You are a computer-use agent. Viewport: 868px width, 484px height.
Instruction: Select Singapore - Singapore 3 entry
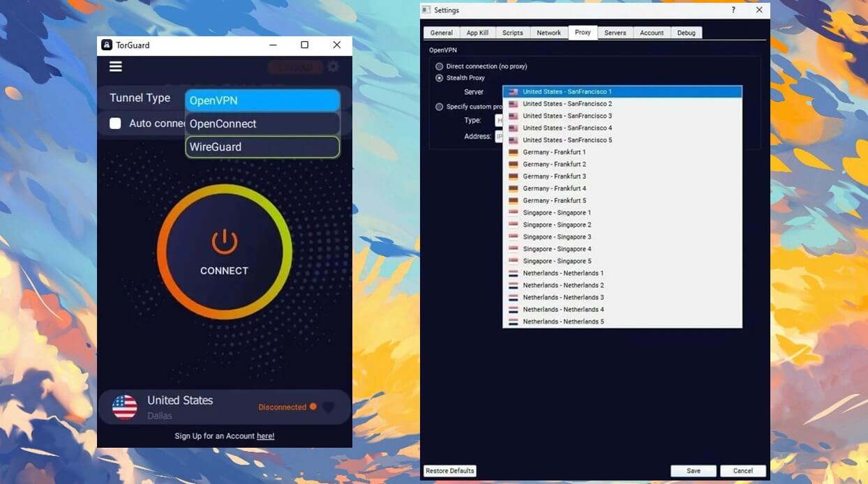622,236
